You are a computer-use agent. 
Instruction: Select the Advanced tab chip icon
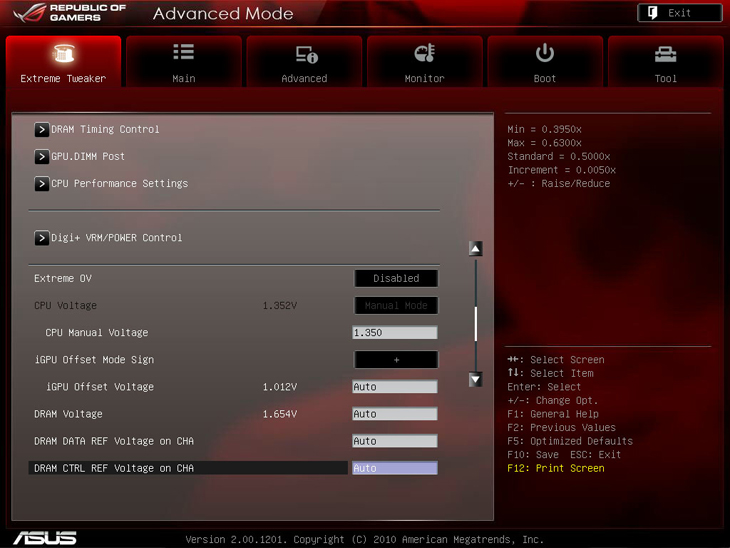coord(304,54)
